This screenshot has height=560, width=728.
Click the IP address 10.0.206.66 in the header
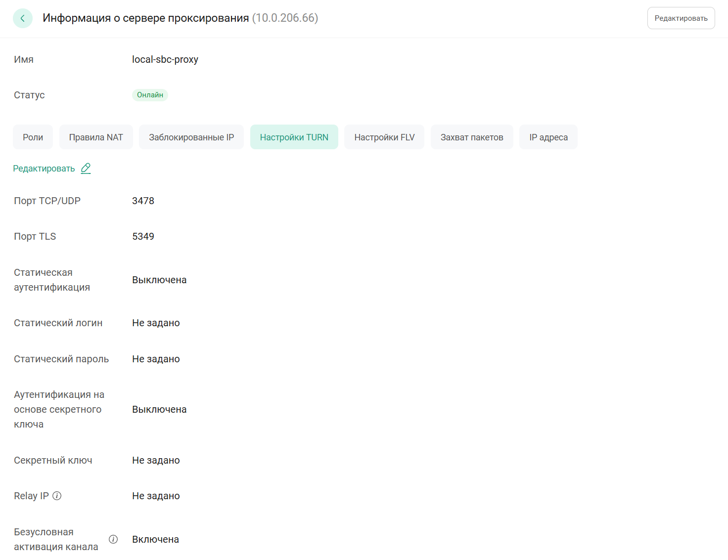285,18
